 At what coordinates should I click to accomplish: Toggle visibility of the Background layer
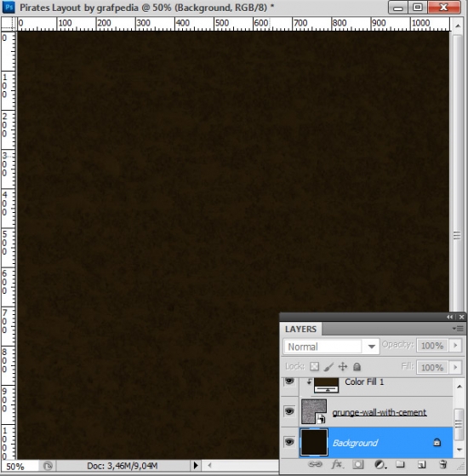point(289,442)
